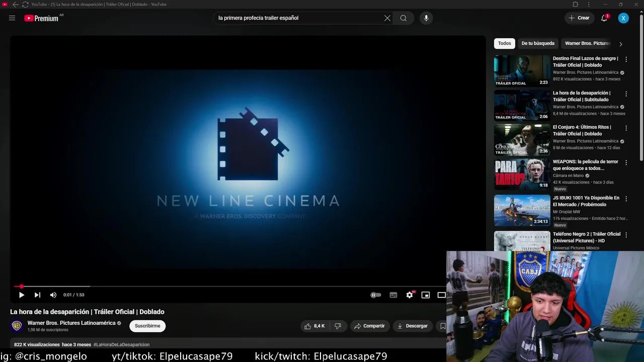Image resolution: width=644 pixels, height=362 pixels.
Task: Play the video
Action: (x=21, y=295)
